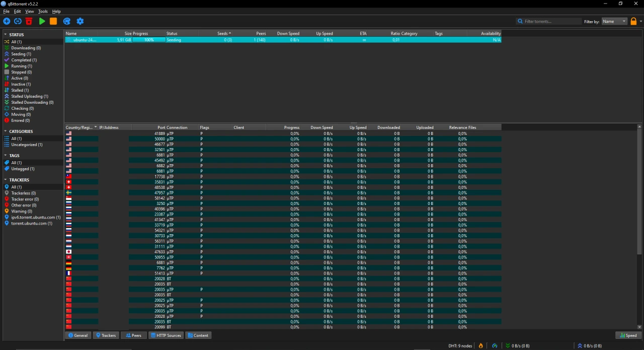Select Seeding (1) status filter
644x350 pixels.
click(x=21, y=54)
